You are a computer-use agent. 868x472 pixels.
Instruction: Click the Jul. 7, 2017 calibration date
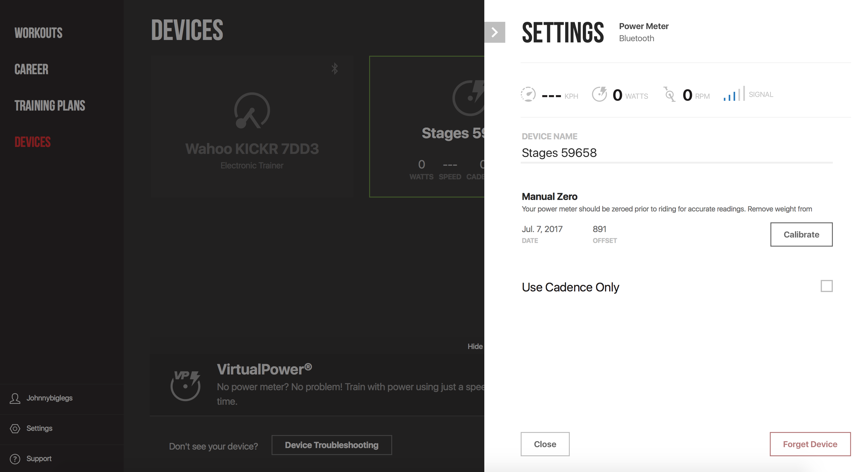coord(542,229)
